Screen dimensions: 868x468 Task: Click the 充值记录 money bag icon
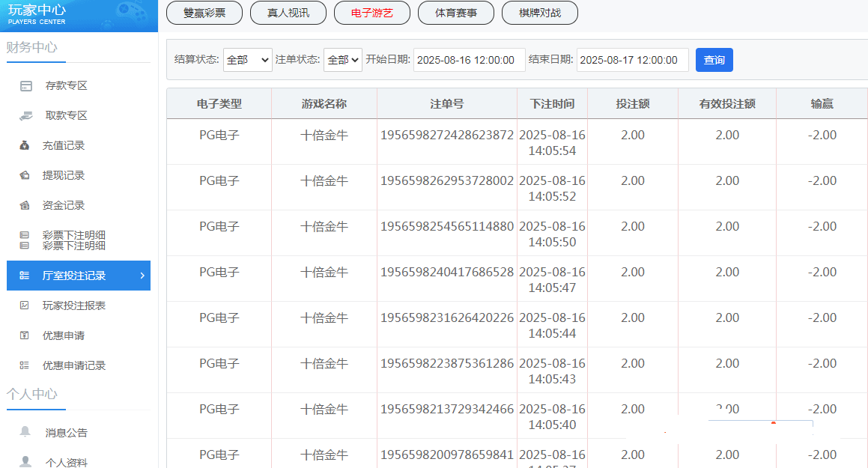25,145
